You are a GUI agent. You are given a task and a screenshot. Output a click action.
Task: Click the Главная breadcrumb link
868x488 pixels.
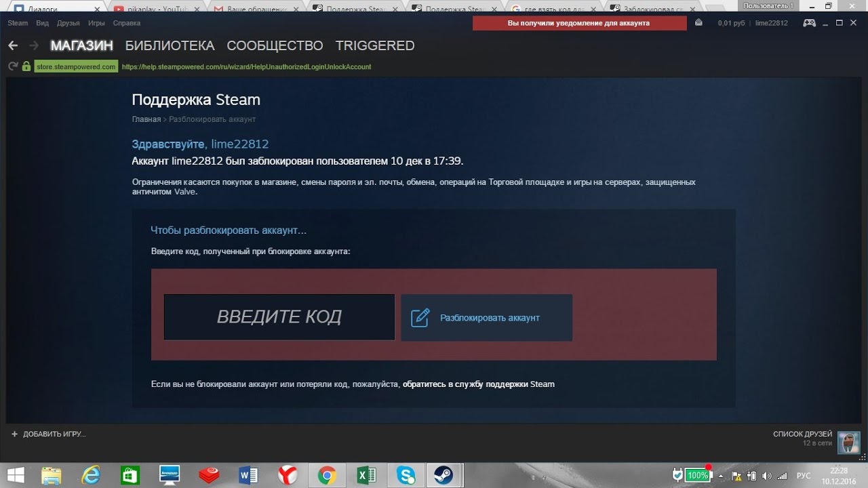(x=146, y=119)
